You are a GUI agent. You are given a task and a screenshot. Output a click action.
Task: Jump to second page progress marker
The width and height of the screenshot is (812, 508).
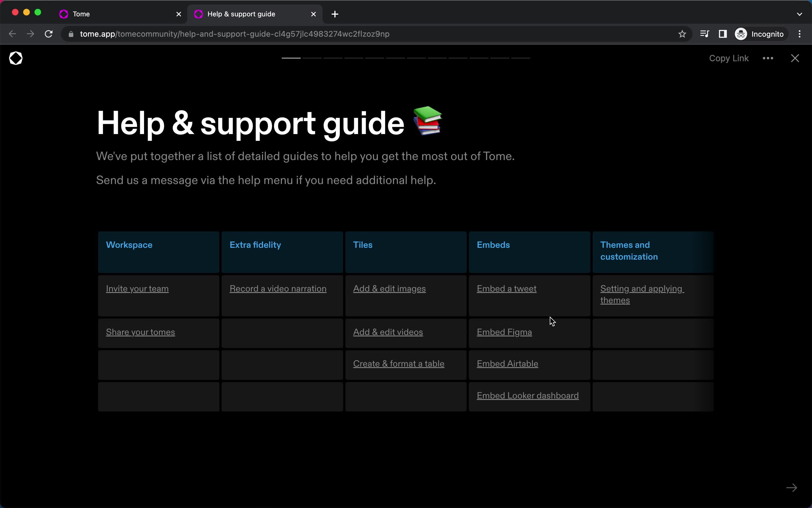point(312,58)
